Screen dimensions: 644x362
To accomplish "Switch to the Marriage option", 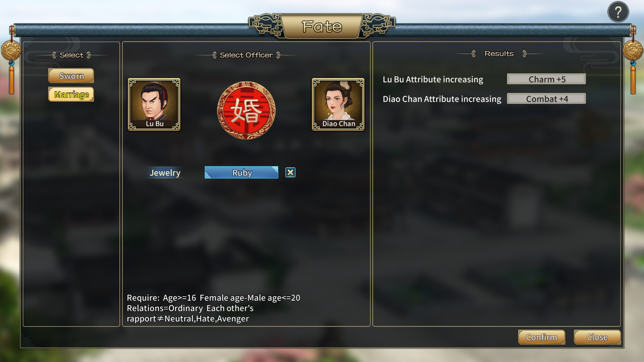I will 71,95.
